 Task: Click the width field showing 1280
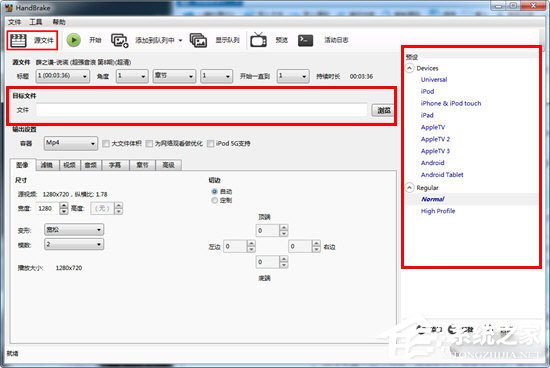[47, 208]
